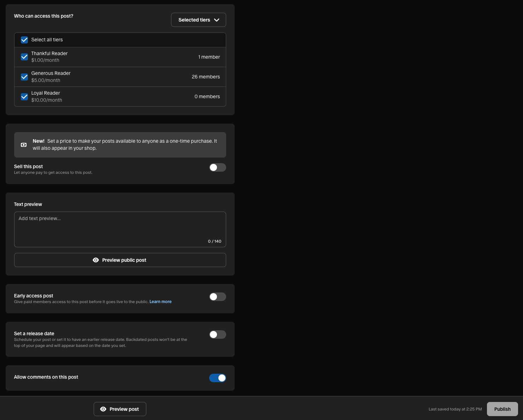The image size is (523, 420).
Task: Click the chevron arrow on Selected tiers
Action: point(217,20)
